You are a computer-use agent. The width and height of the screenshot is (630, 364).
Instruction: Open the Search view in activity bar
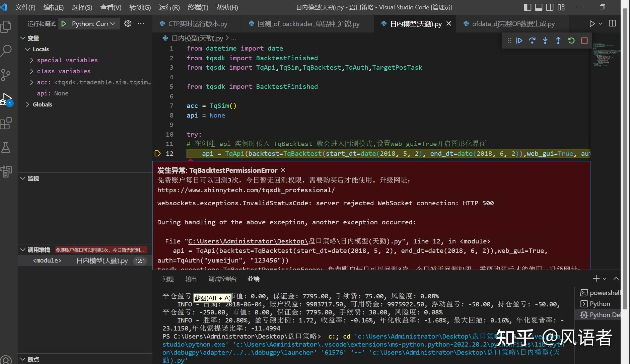pyautogui.click(x=6, y=51)
